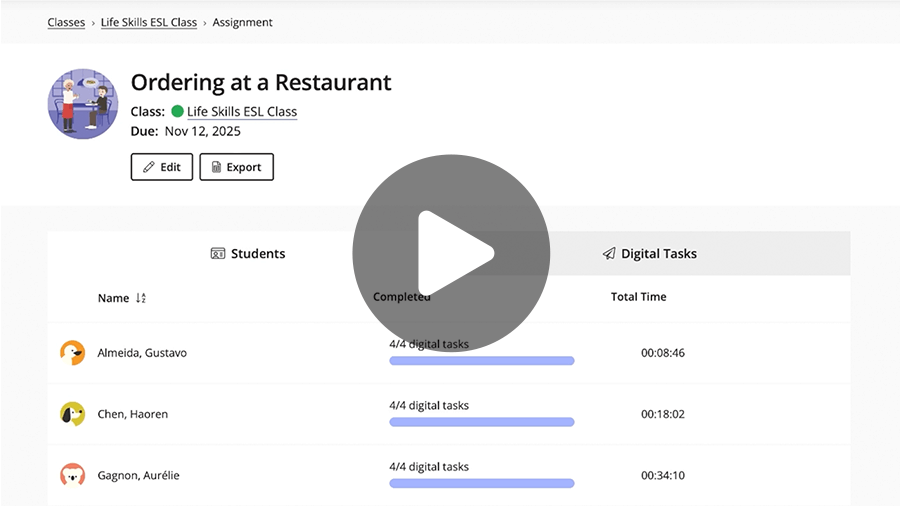This screenshot has width=900, height=506.
Task: Click total time 00:08:46
Action: (x=663, y=353)
